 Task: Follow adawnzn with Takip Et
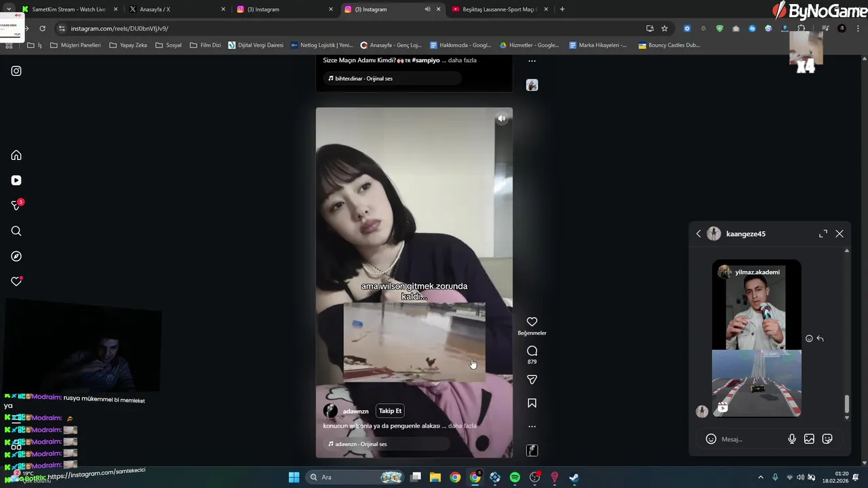[x=390, y=411]
